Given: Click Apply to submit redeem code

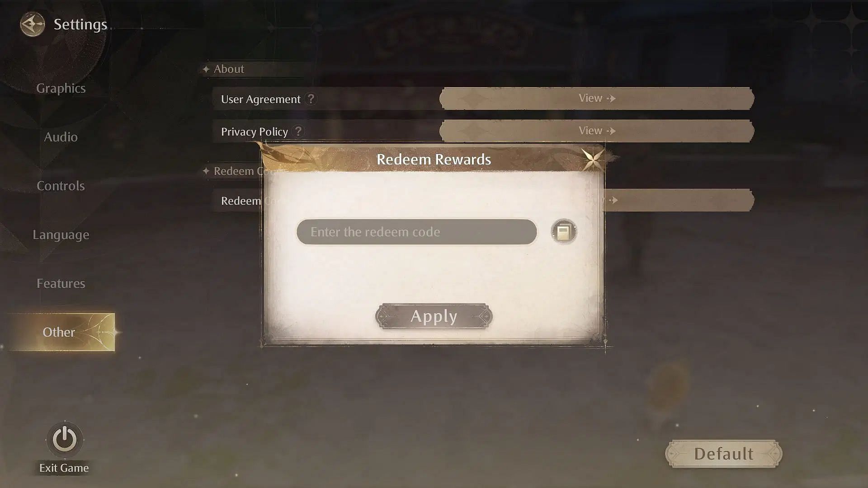Looking at the screenshot, I should [x=434, y=316].
